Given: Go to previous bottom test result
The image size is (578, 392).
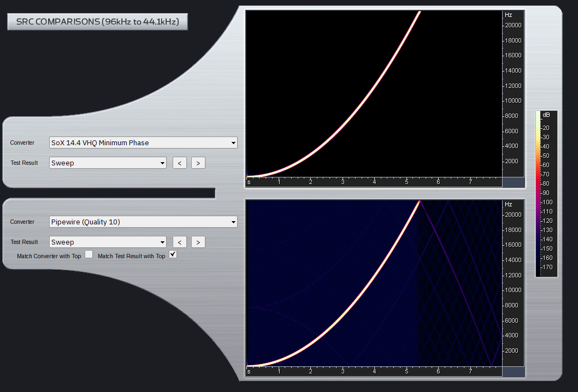Looking at the screenshot, I should click(180, 242).
